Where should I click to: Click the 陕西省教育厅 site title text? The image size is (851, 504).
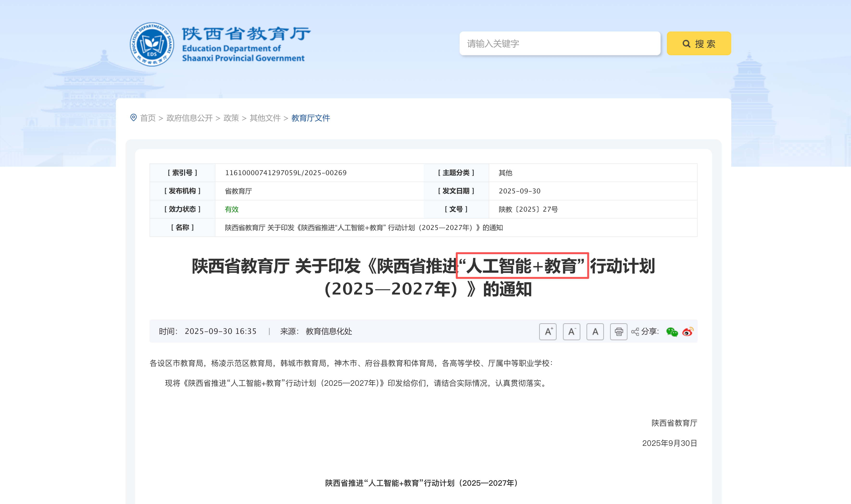[246, 34]
